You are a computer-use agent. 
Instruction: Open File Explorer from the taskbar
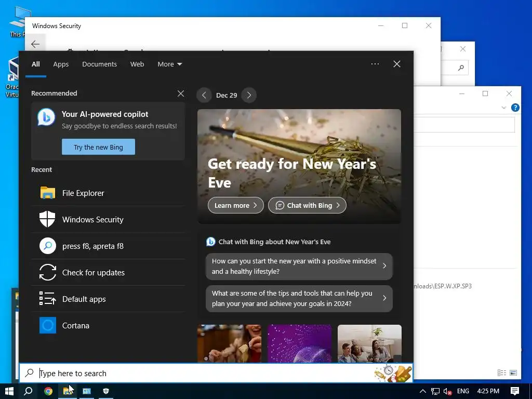(68, 391)
